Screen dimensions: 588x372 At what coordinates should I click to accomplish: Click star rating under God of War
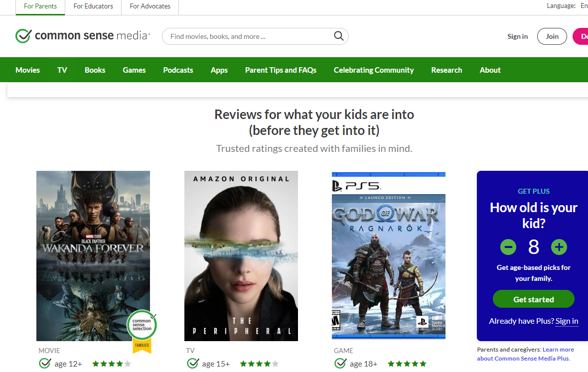pyautogui.click(x=407, y=364)
